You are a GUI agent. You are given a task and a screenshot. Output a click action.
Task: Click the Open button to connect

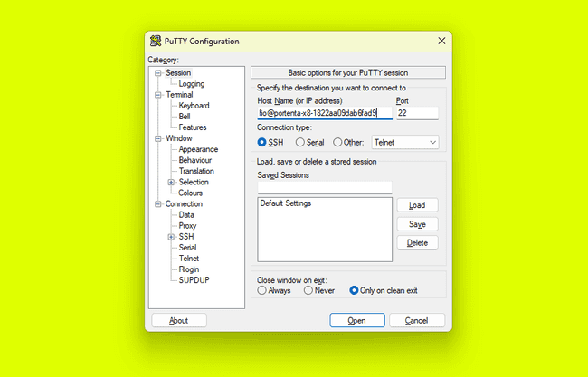[x=356, y=320]
